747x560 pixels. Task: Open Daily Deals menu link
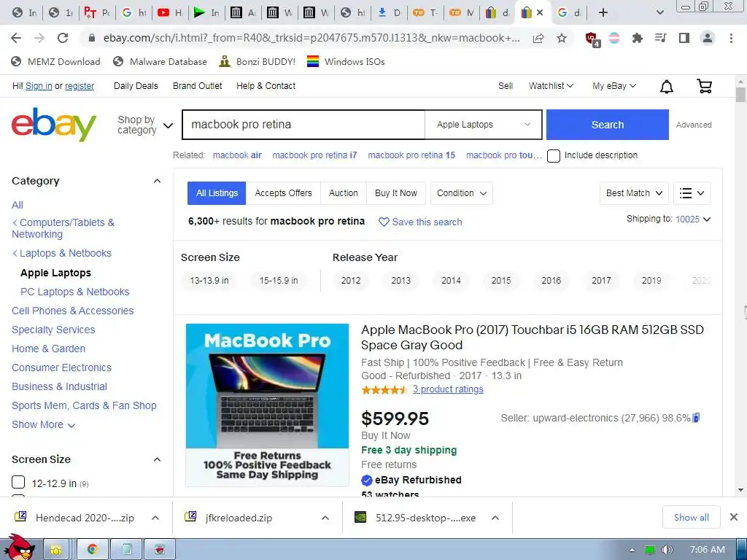click(136, 86)
